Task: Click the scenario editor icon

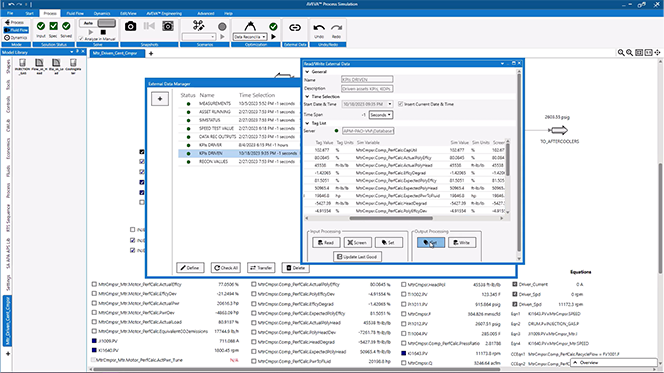Action: [198, 25]
